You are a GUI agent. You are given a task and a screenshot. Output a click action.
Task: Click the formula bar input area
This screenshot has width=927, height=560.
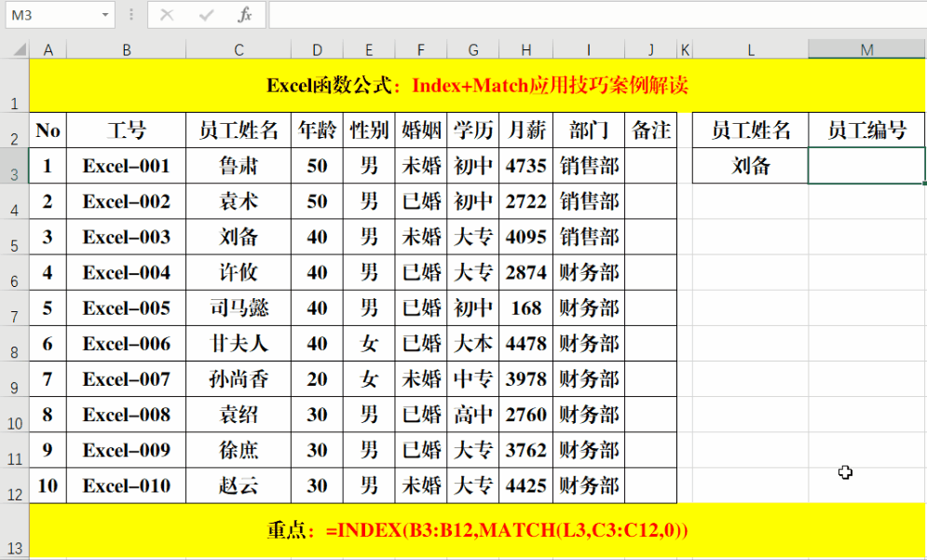click(597, 15)
